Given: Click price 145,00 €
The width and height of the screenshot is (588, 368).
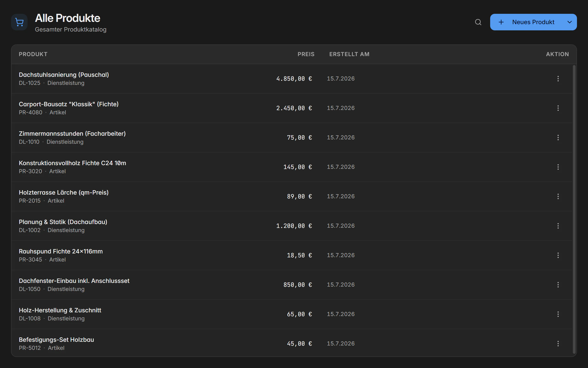Looking at the screenshot, I should [298, 167].
